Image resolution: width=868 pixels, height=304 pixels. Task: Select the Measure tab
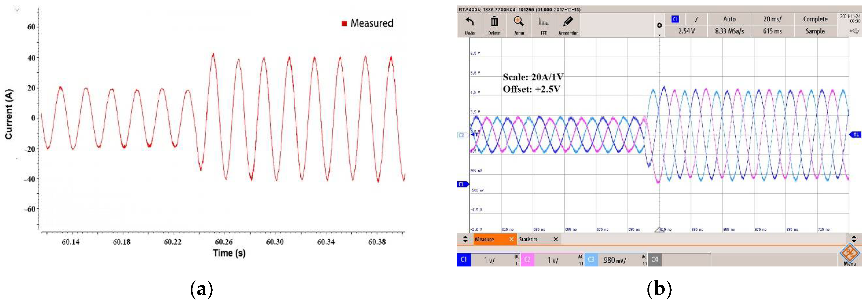pyautogui.click(x=485, y=239)
